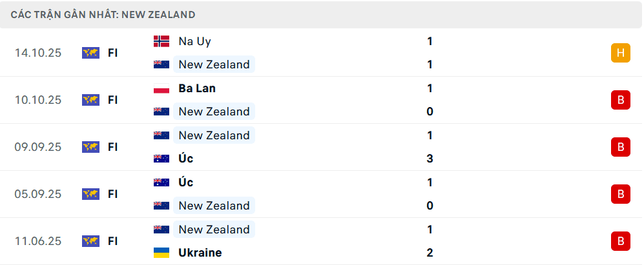Select New Zealand in the 14.10.25 match

coord(214,64)
